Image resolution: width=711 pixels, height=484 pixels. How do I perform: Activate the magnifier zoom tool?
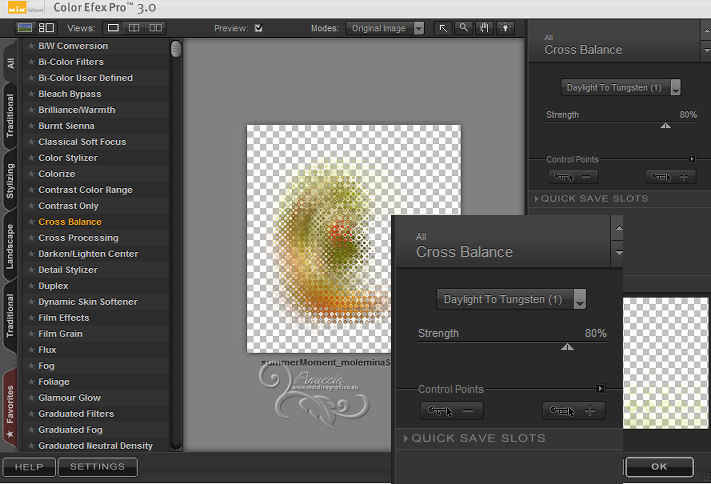[463, 28]
